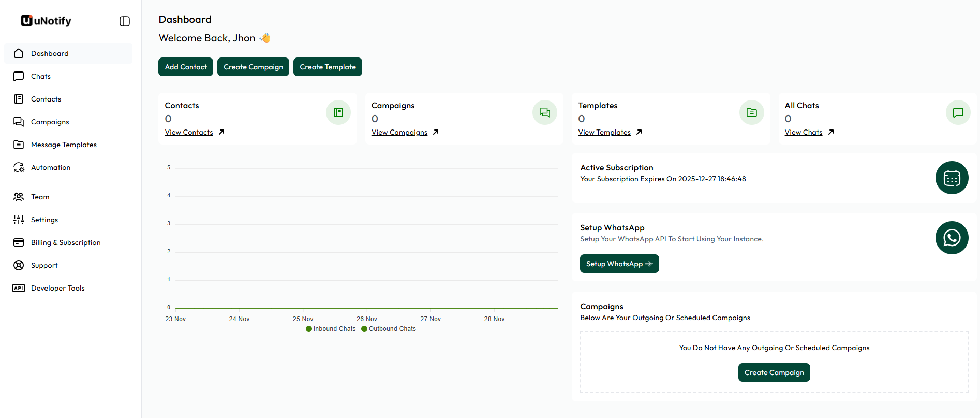Click the WhatsApp logo icon
The width and height of the screenshot is (980, 418).
click(x=952, y=238)
